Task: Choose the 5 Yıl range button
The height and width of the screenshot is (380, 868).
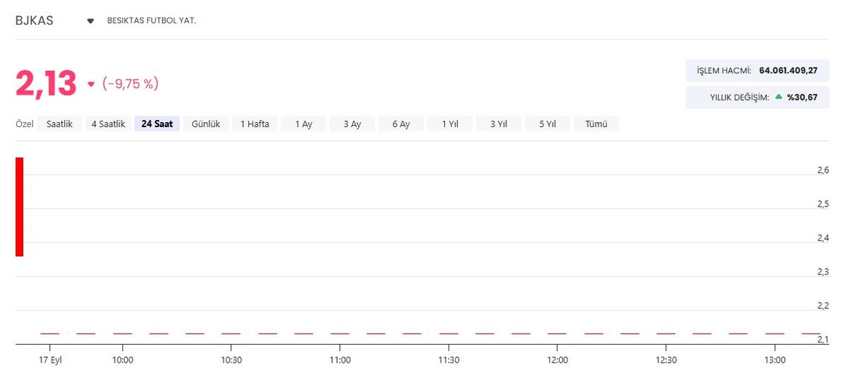Action: point(547,124)
